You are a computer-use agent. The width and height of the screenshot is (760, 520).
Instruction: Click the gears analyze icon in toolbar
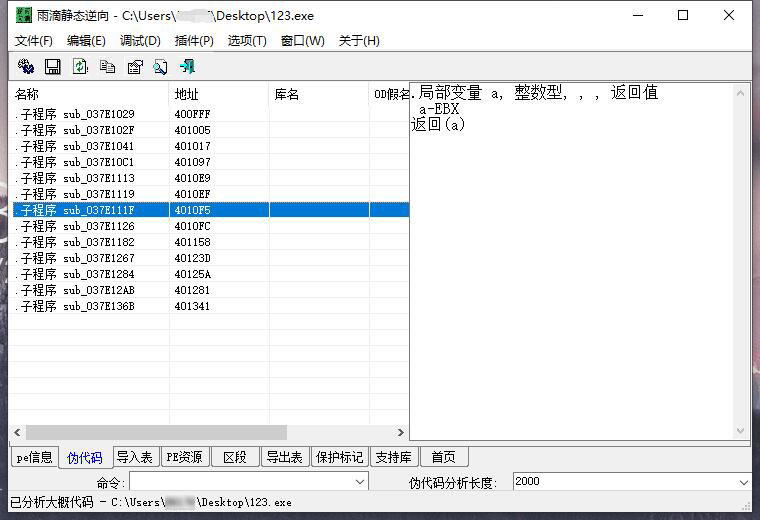26,67
